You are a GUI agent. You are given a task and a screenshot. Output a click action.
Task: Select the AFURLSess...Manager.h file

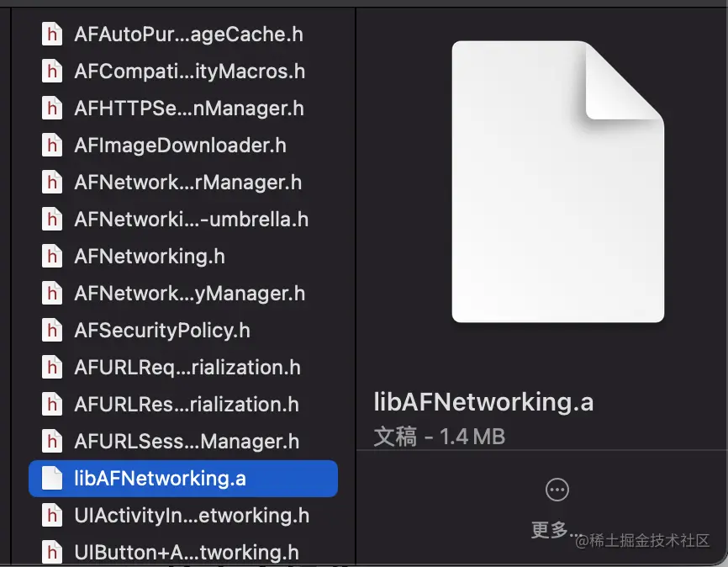coord(187,442)
